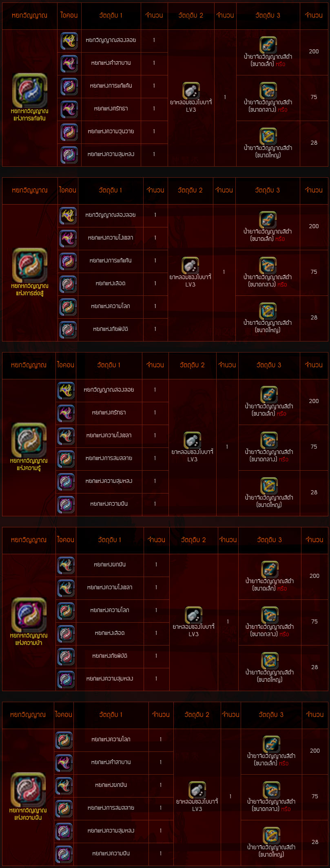
Task: Click icon beside หยกแห่งเลือด in การต่อสู้ table
Action: coord(68,284)
